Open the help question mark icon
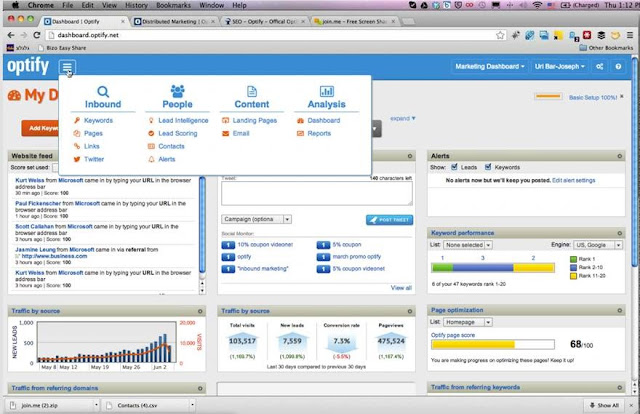640x414 pixels. (618, 67)
